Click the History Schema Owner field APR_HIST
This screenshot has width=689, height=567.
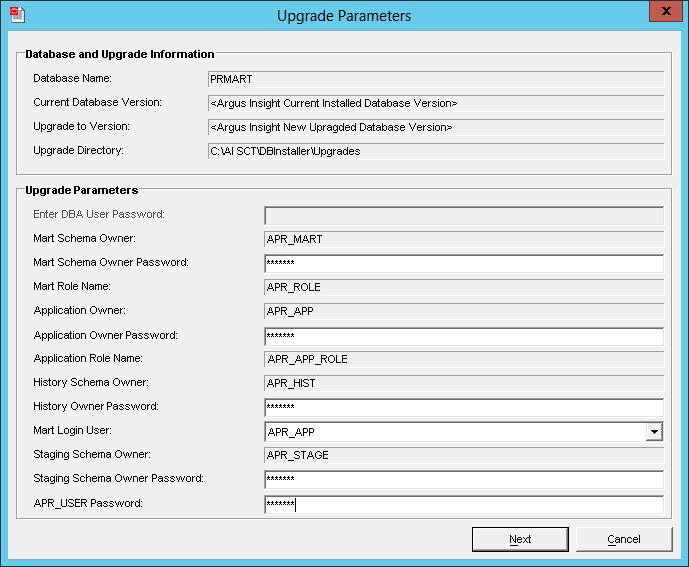(x=464, y=383)
